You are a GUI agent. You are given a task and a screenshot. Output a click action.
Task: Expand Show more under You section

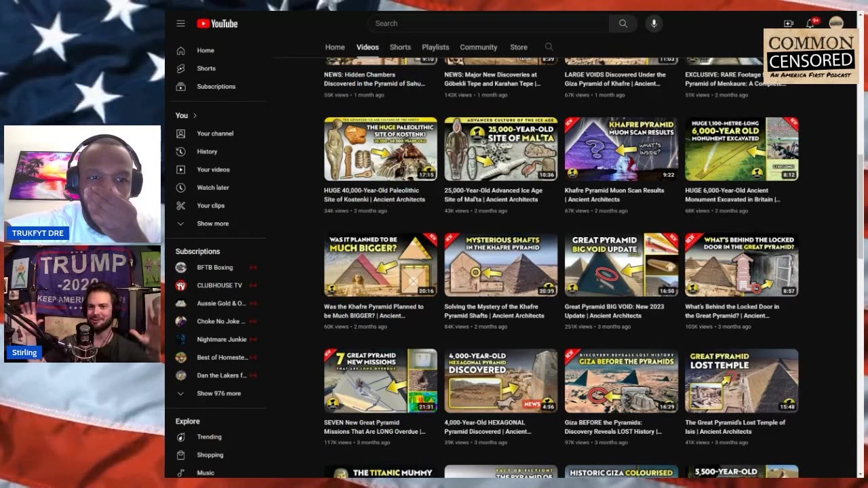tap(213, 224)
